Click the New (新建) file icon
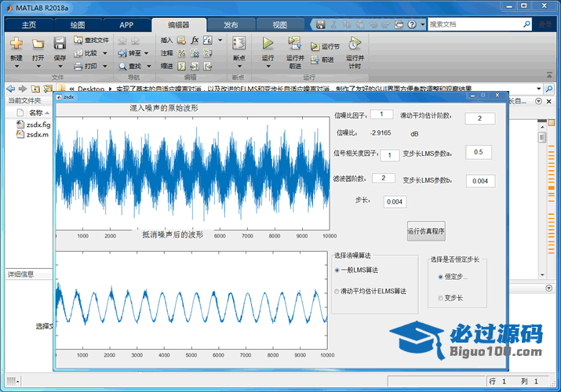561x392 pixels. tap(16, 44)
